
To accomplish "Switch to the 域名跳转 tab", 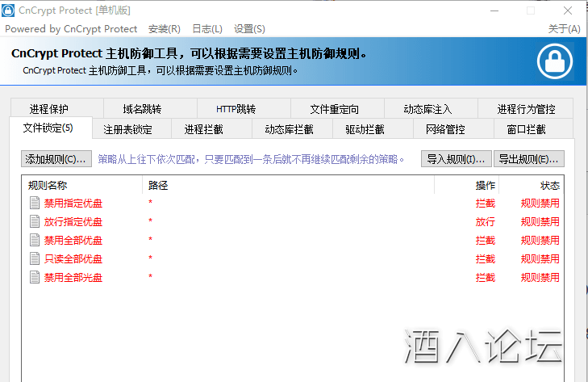I will (x=150, y=108).
